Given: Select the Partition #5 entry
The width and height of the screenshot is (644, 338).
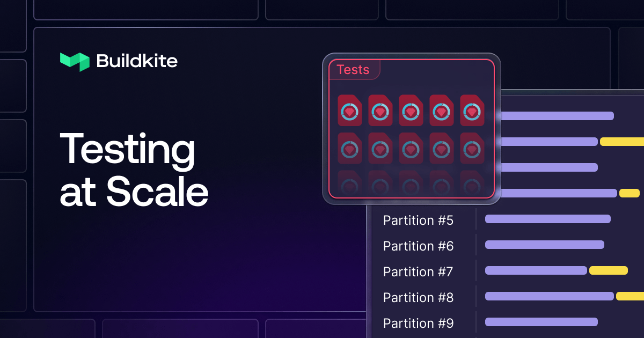Looking at the screenshot, I should (418, 220).
